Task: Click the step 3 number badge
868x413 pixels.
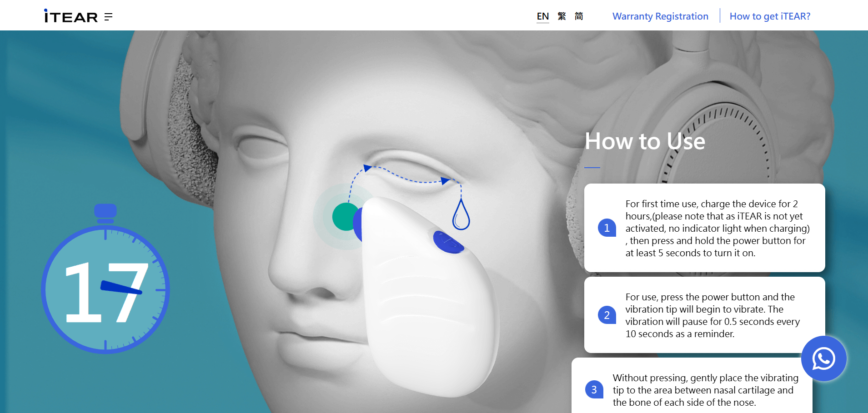Action: coord(594,389)
